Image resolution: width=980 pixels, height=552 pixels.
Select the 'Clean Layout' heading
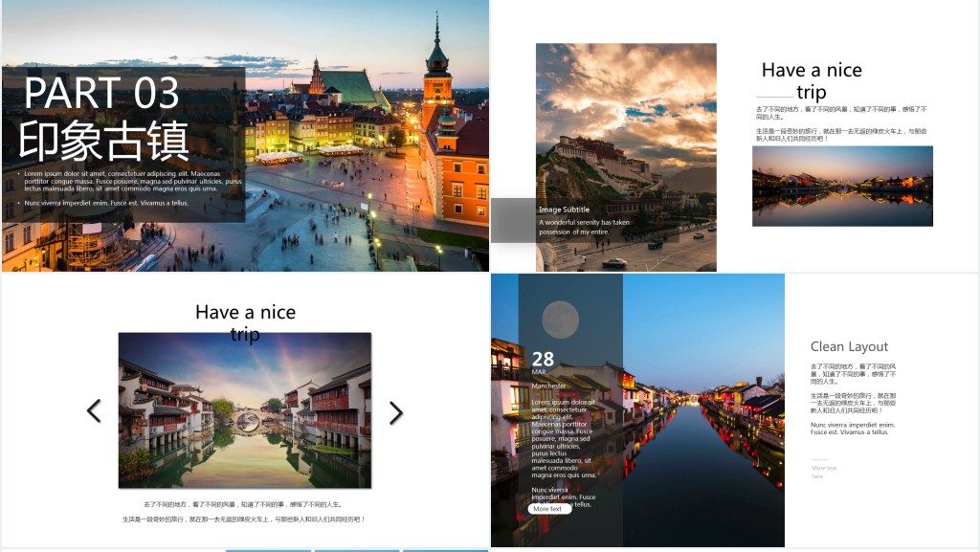click(849, 346)
